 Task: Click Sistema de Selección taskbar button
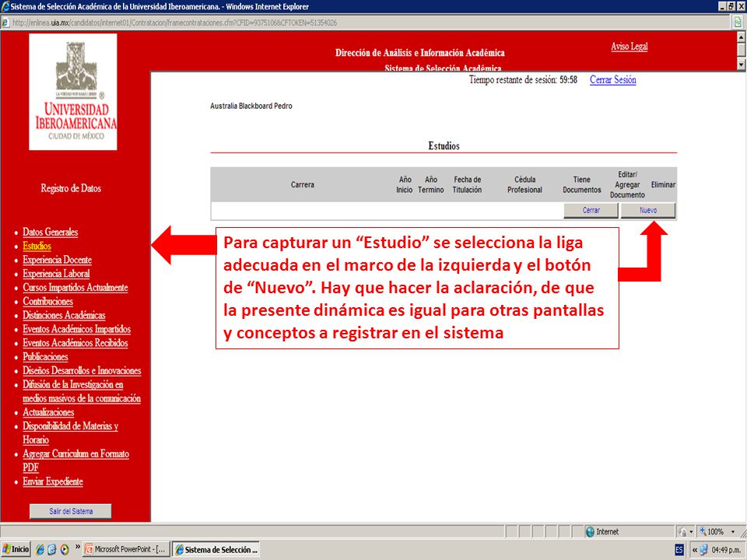pos(216,549)
